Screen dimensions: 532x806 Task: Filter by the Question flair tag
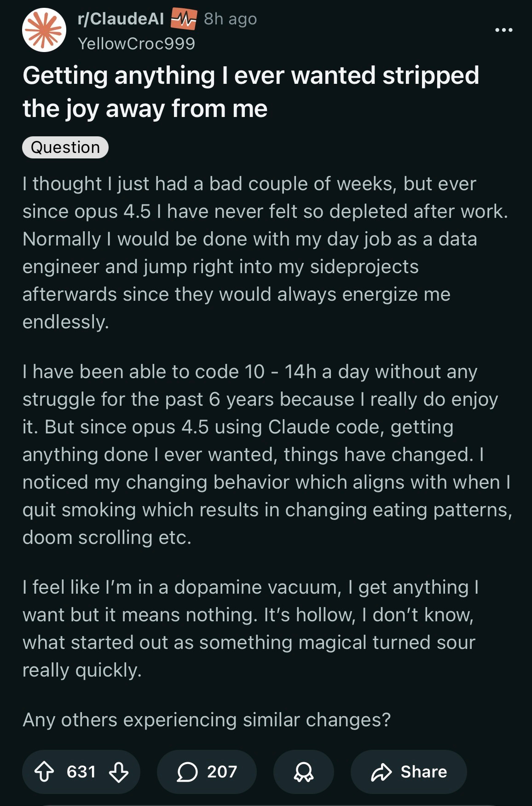pos(65,147)
